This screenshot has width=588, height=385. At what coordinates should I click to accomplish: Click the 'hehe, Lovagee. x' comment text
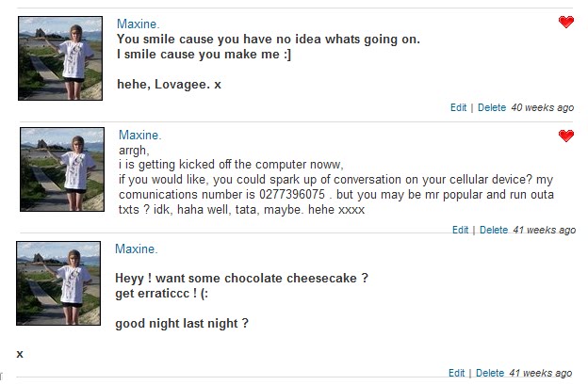[169, 85]
